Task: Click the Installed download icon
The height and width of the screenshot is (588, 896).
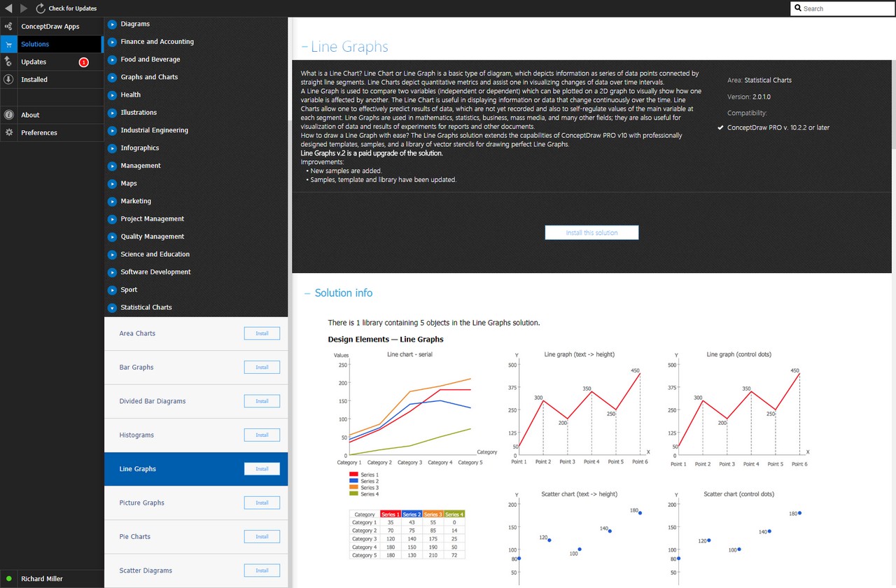Action: pos(8,79)
